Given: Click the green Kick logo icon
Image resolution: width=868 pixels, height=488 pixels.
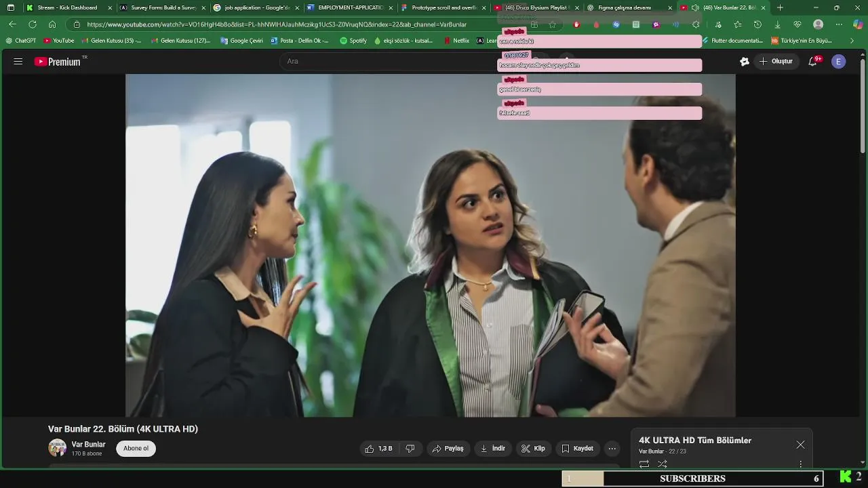Looking at the screenshot, I should (x=846, y=477).
